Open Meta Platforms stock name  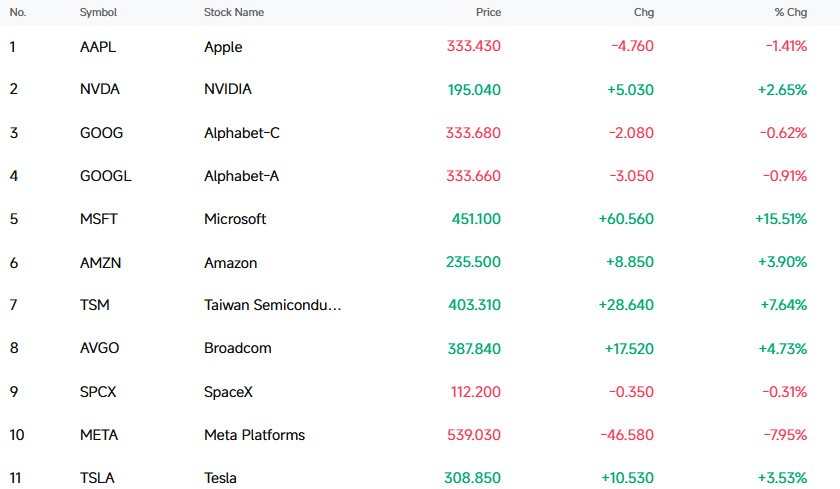254,435
